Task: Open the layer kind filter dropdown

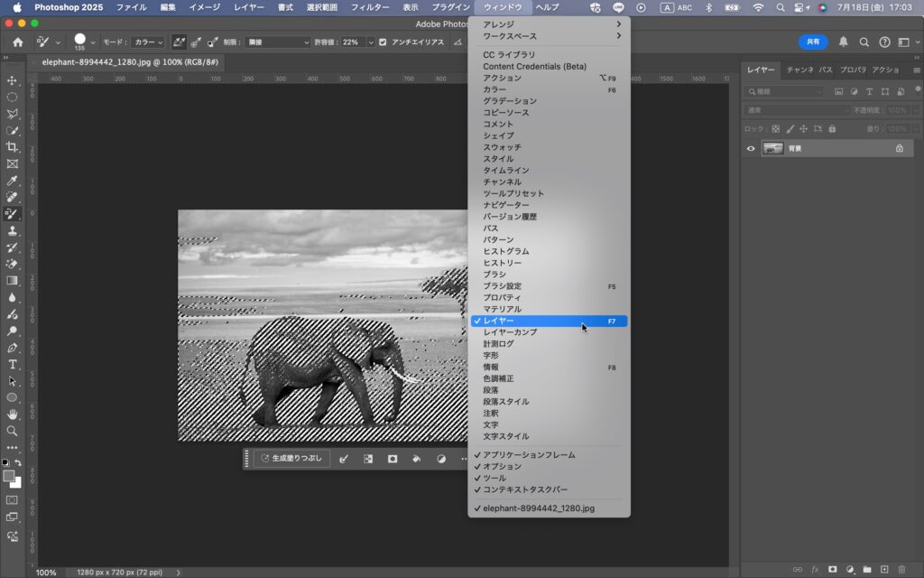Action: 784,91
